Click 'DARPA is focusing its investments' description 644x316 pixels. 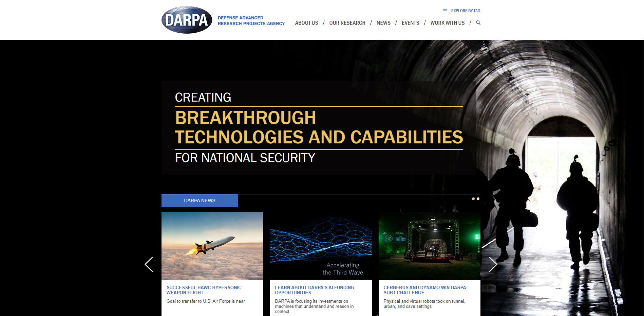(314, 306)
